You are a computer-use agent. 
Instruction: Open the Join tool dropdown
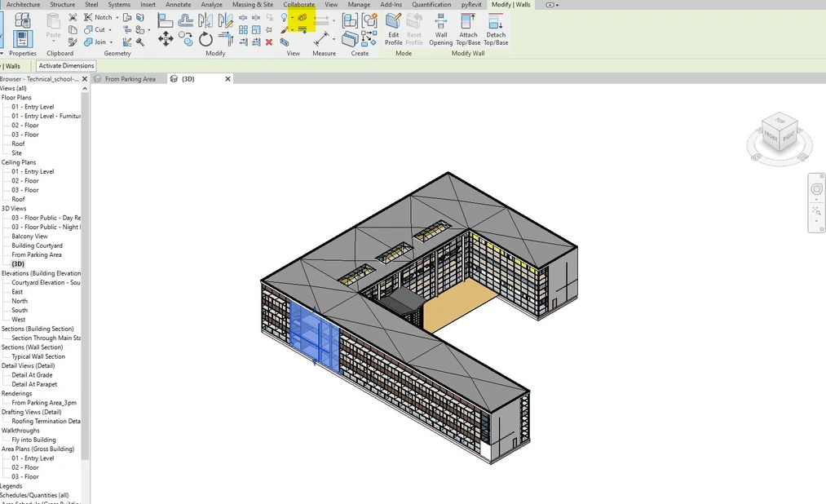pyautogui.click(x=111, y=42)
